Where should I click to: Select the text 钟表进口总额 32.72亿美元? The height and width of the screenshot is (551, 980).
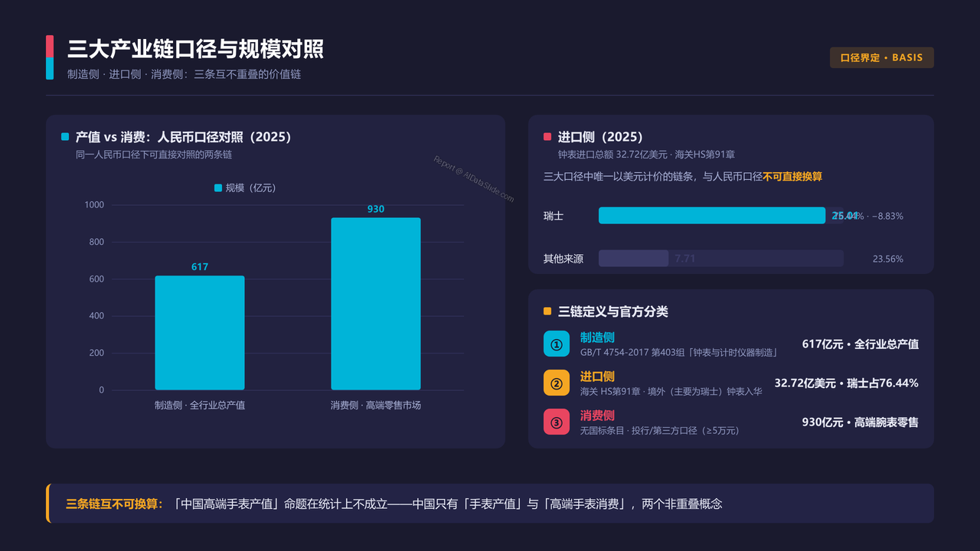[x=612, y=155]
